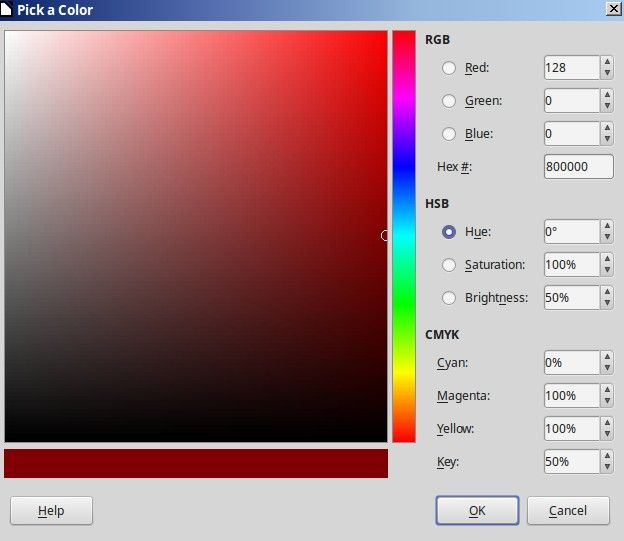
Task: Decrease the Key value with down arrow
Action: tap(607, 467)
